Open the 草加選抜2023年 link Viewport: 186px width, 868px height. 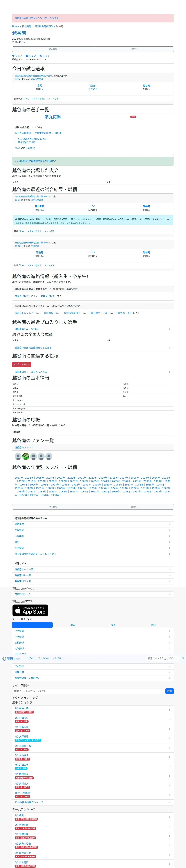click(26, 142)
